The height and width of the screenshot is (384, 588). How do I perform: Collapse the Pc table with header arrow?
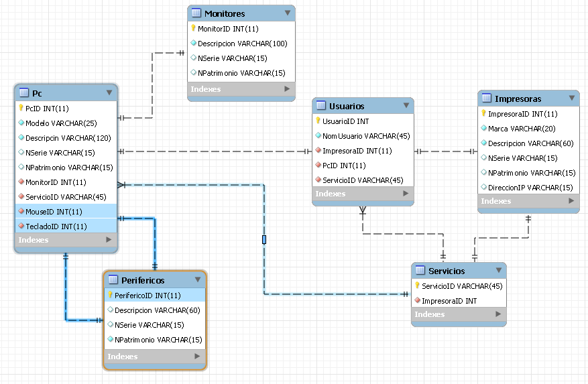109,92
